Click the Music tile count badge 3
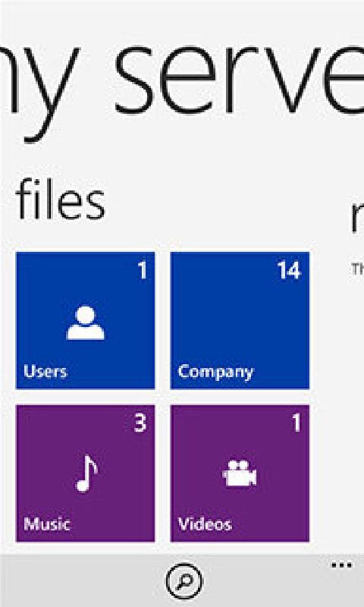This screenshot has width=364, height=607. click(x=140, y=423)
